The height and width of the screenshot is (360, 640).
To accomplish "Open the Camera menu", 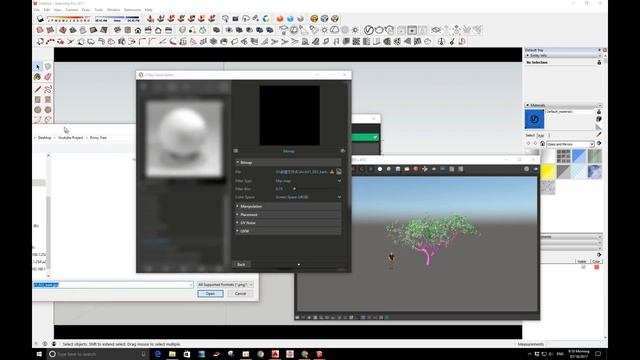I will 72,10.
